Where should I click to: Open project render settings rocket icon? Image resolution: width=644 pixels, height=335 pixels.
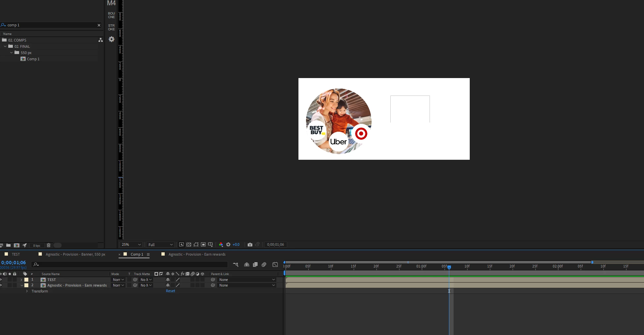point(25,245)
